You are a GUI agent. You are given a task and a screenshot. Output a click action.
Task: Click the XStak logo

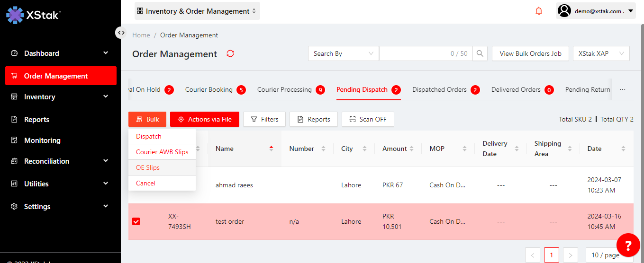tap(33, 15)
